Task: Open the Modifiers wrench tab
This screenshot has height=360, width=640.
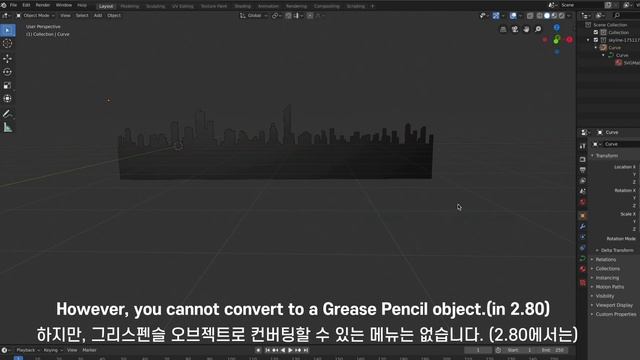Action: 582,226
